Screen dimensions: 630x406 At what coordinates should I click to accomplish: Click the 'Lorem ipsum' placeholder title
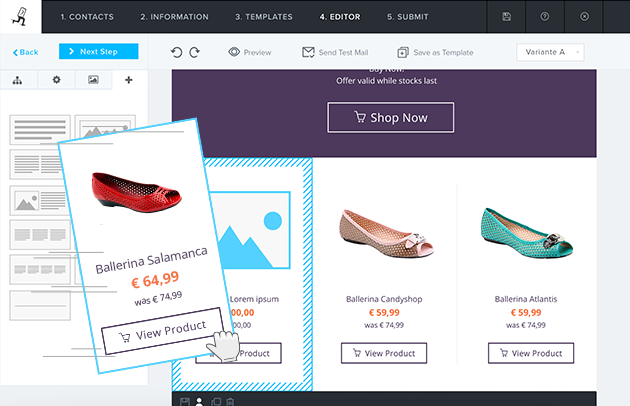254,299
